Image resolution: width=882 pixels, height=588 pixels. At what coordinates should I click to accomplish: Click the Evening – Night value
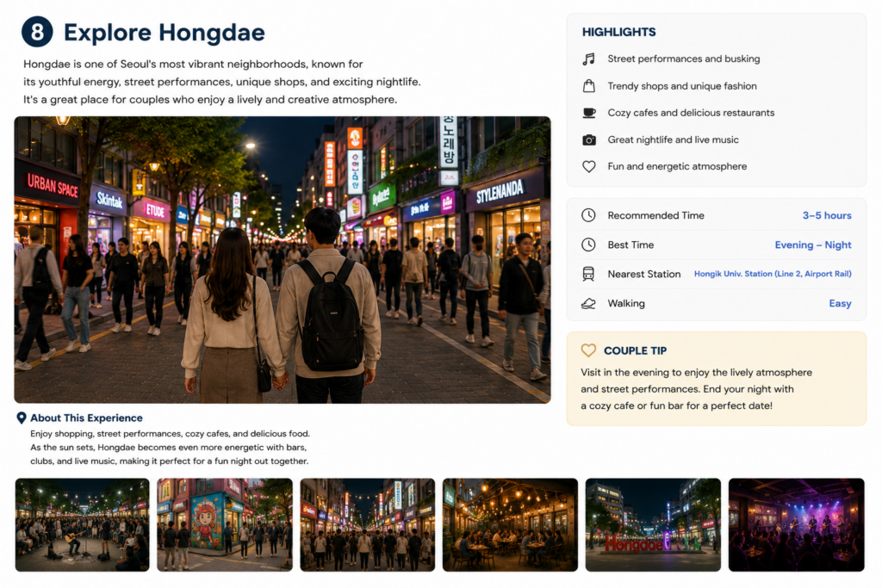click(813, 245)
